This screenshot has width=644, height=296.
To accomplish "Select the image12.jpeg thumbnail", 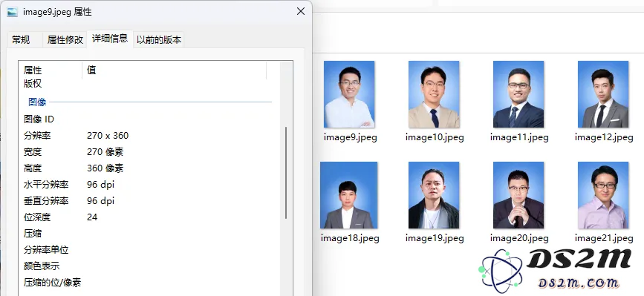I will pos(603,94).
